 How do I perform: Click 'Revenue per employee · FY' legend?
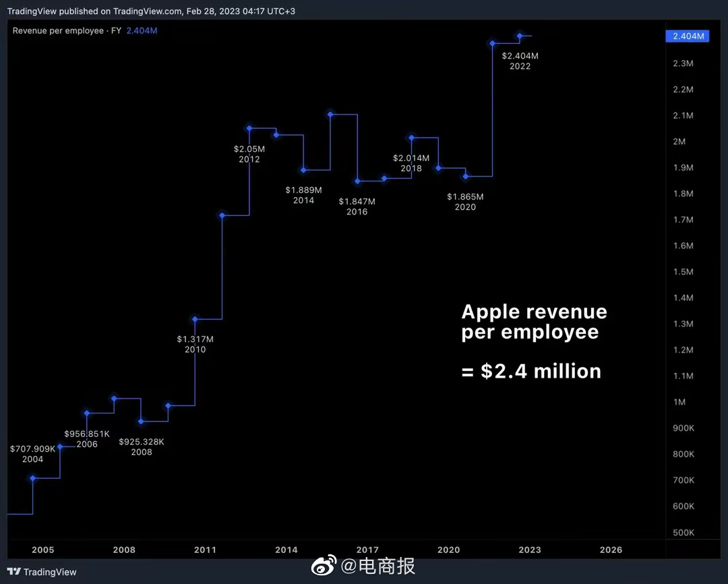tap(67, 30)
